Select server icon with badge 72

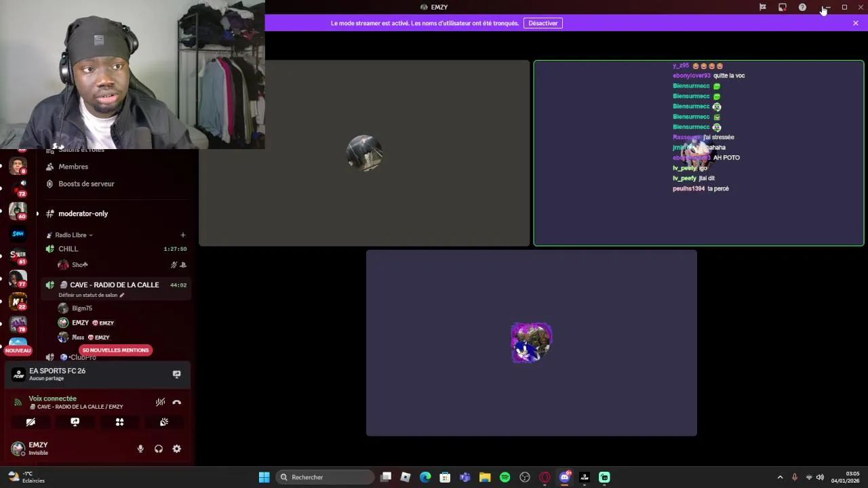pos(18,188)
